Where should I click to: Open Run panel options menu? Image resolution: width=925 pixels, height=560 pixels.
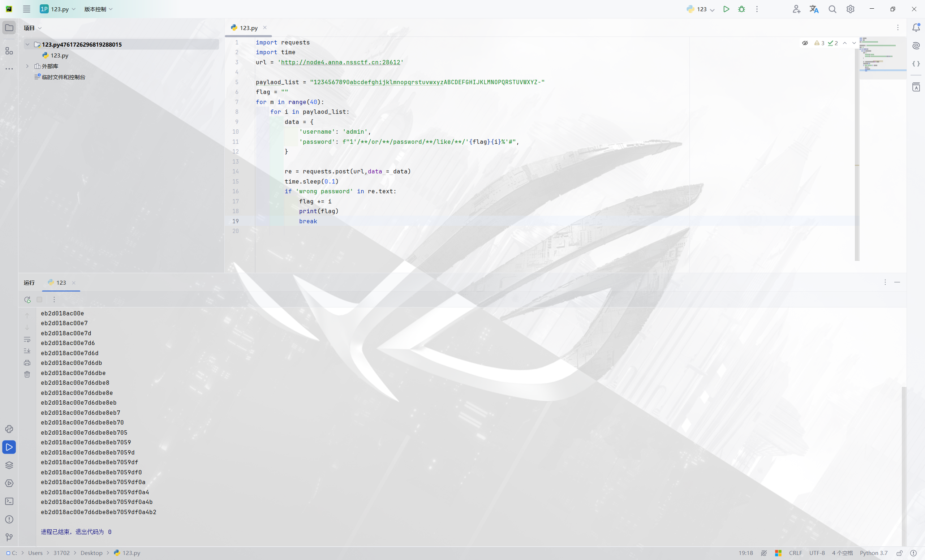885,282
